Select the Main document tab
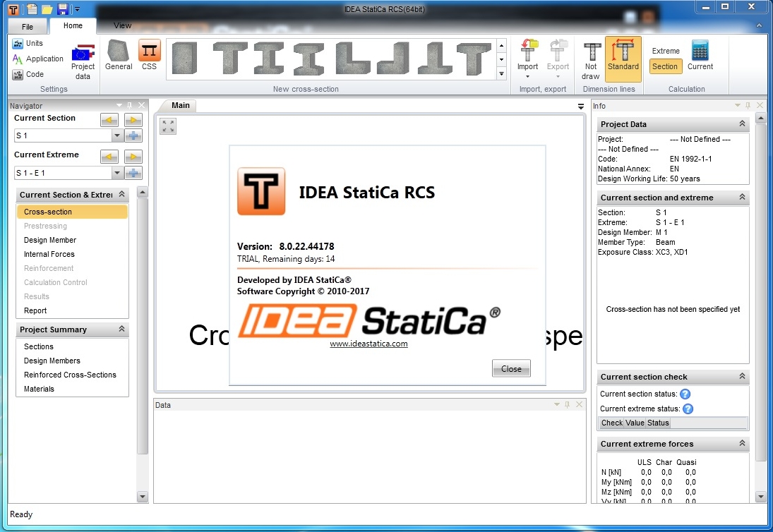This screenshot has width=773, height=532. 181,105
